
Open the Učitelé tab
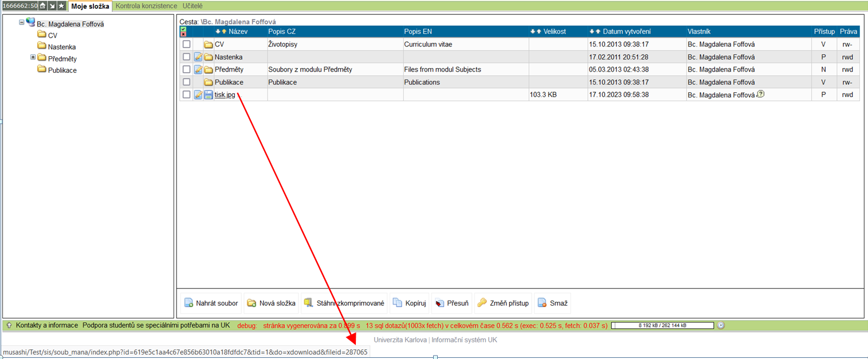click(x=192, y=6)
